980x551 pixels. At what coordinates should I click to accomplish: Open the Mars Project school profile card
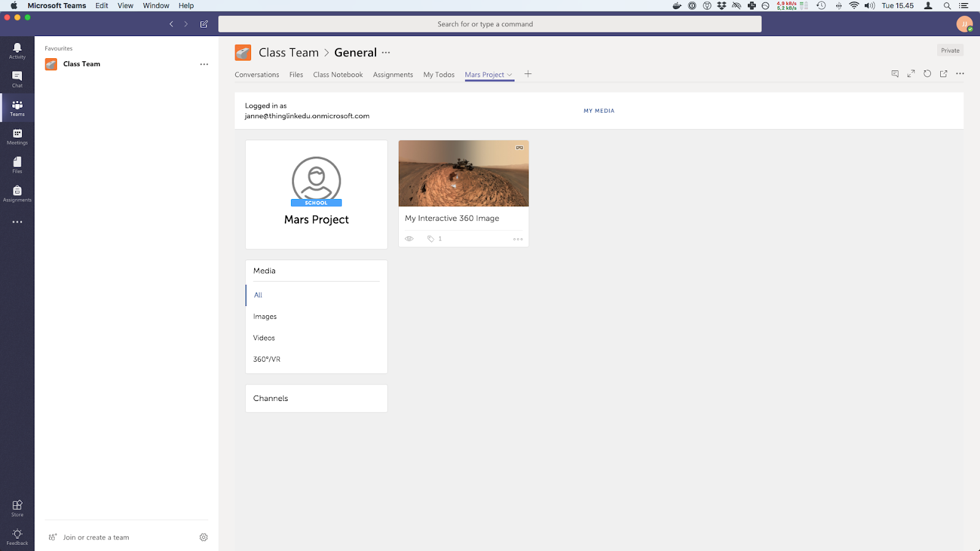point(317,195)
